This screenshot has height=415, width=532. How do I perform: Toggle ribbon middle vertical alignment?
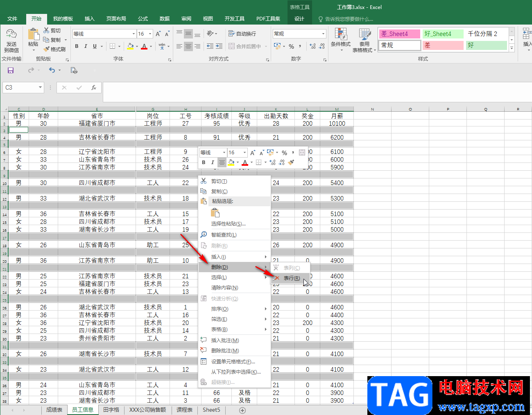click(188, 34)
